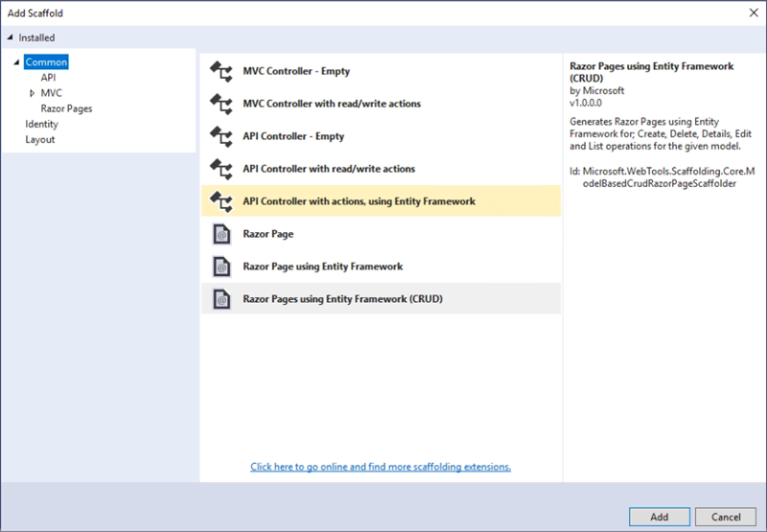Click the Razor Pages CRUD template icon
The height and width of the screenshot is (532, 767).
(x=221, y=299)
